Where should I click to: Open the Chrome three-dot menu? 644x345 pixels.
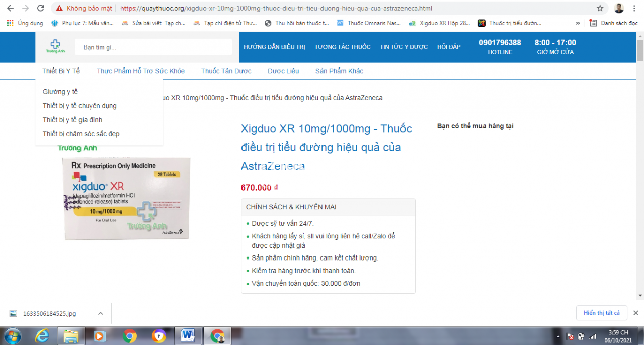coord(635,8)
